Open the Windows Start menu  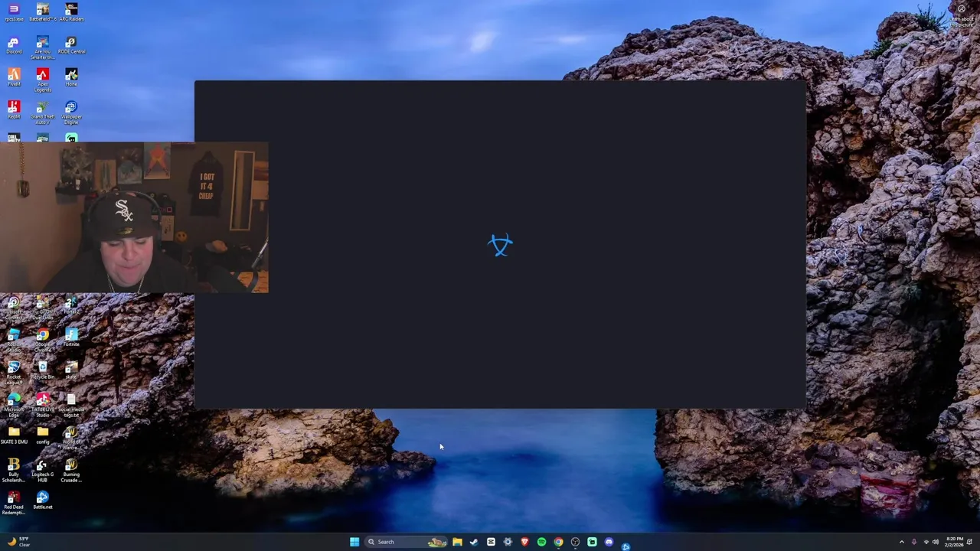[354, 542]
